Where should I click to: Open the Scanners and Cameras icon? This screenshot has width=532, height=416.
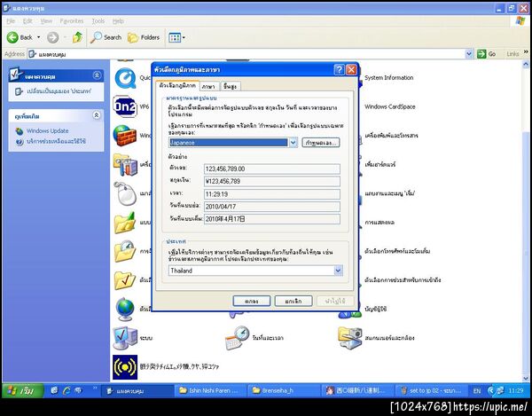350,338
